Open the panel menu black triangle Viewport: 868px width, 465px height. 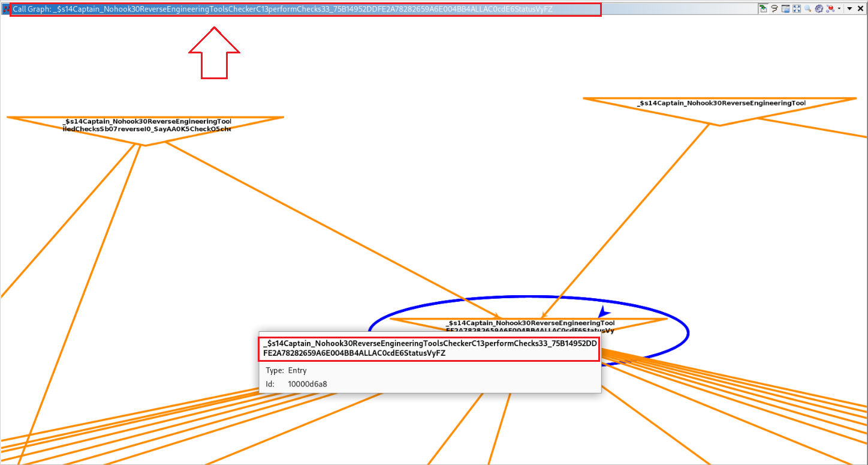[x=850, y=8]
